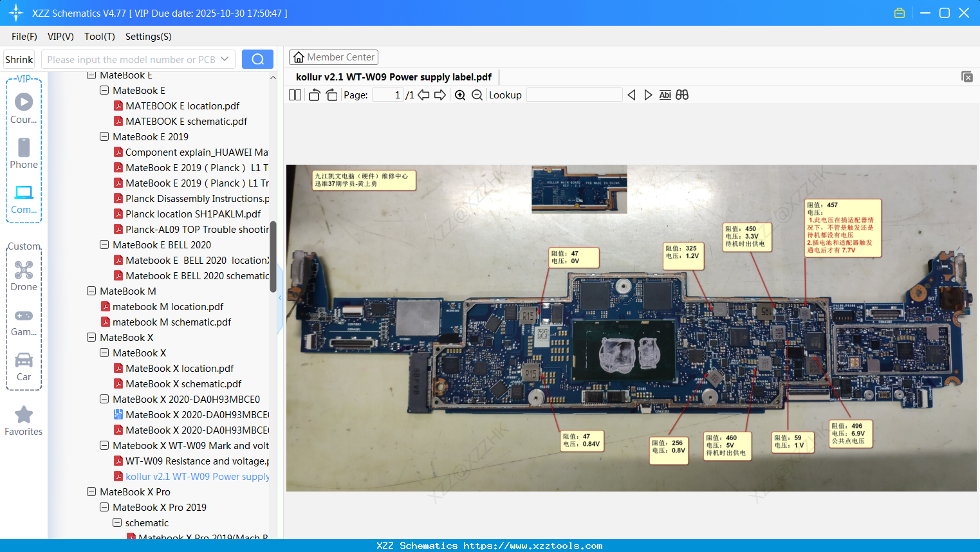Collapse the MateBook X Pro folder
The width and height of the screenshot is (980, 552).
point(91,492)
